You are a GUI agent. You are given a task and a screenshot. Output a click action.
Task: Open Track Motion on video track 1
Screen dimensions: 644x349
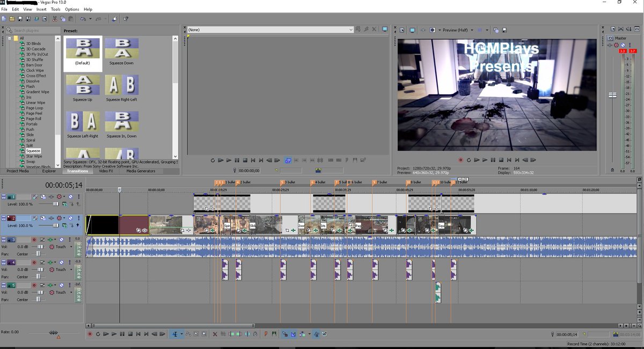click(43, 197)
